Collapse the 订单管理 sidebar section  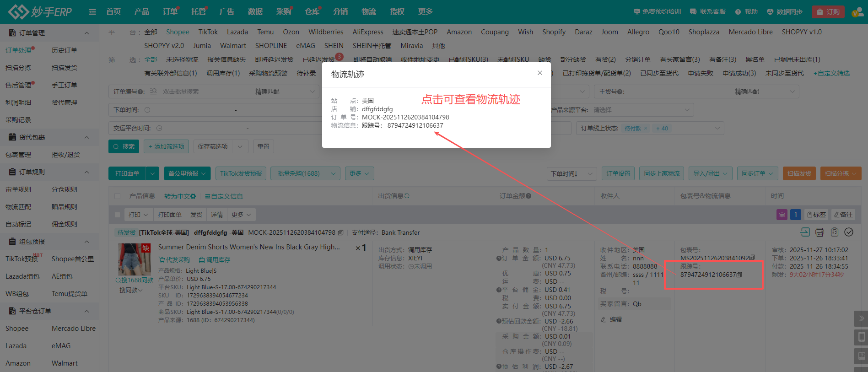coord(86,33)
